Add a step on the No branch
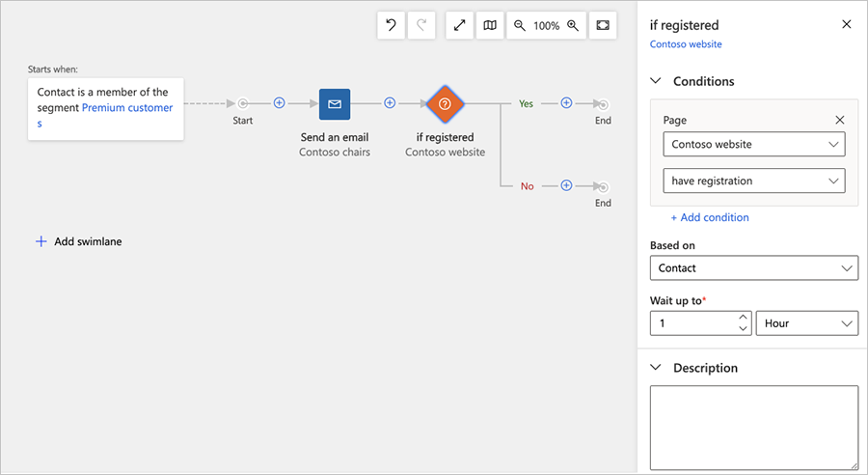868x475 pixels. coord(566,185)
